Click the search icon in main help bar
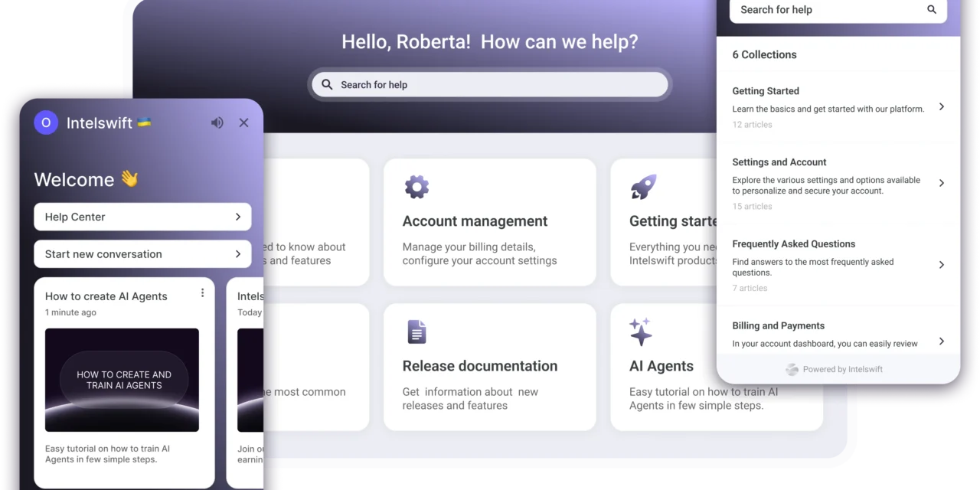980x490 pixels. (327, 85)
